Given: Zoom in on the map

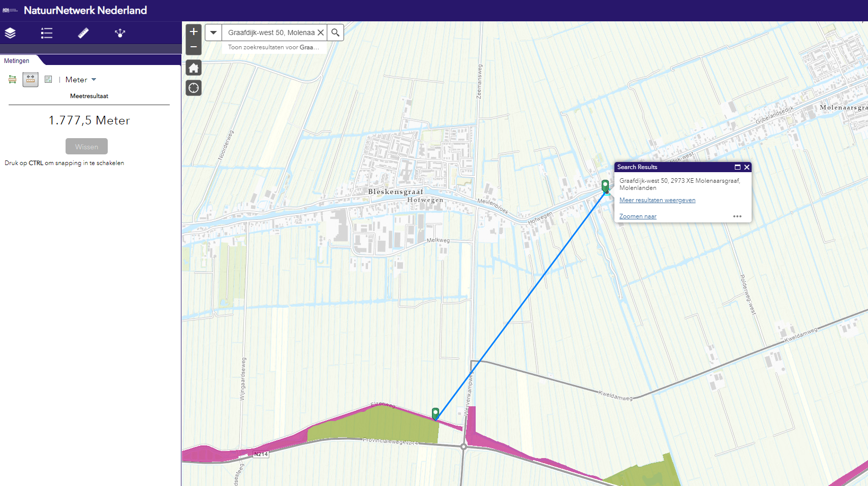Looking at the screenshot, I should coord(194,31).
